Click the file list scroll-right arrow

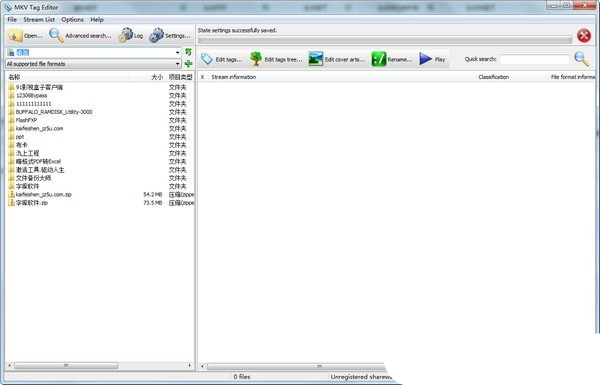[x=189, y=365]
